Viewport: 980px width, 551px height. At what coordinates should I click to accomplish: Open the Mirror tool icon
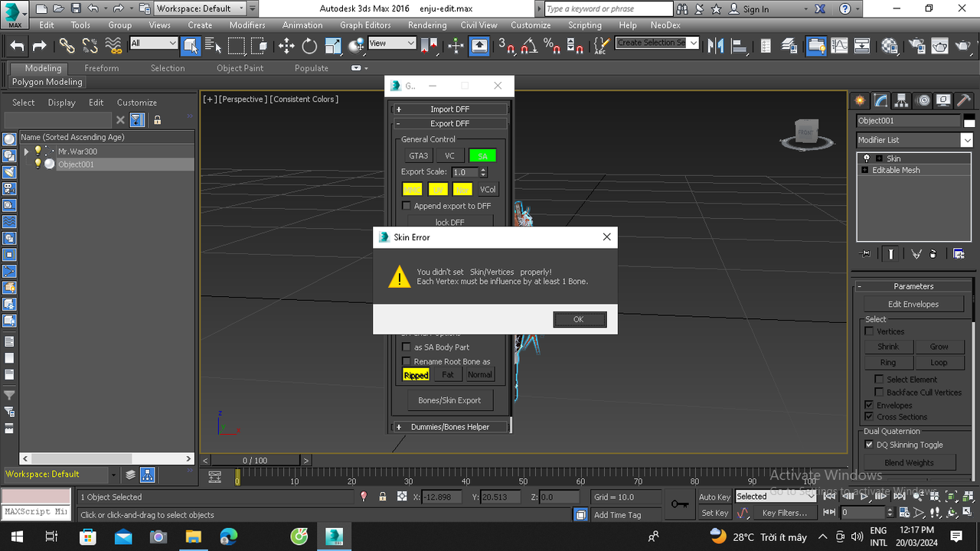coord(715,46)
